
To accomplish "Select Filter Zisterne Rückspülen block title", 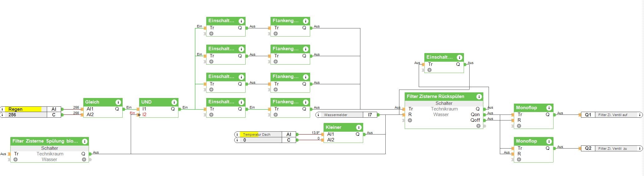I will [x=435, y=96].
